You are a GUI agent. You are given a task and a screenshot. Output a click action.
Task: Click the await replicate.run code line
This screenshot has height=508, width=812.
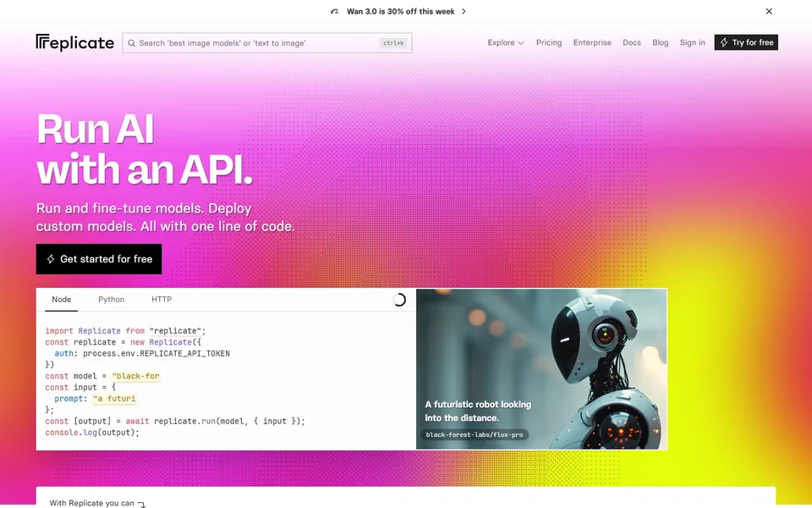175,421
